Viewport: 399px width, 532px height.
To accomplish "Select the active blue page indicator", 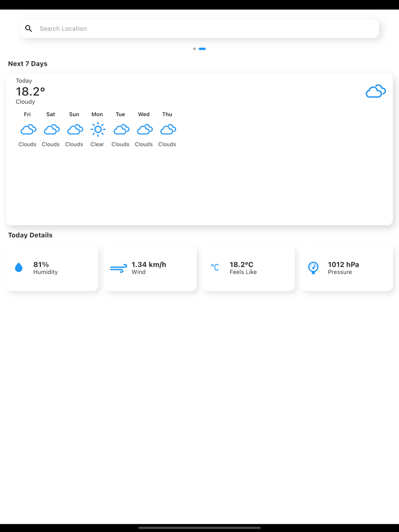I will [x=202, y=49].
